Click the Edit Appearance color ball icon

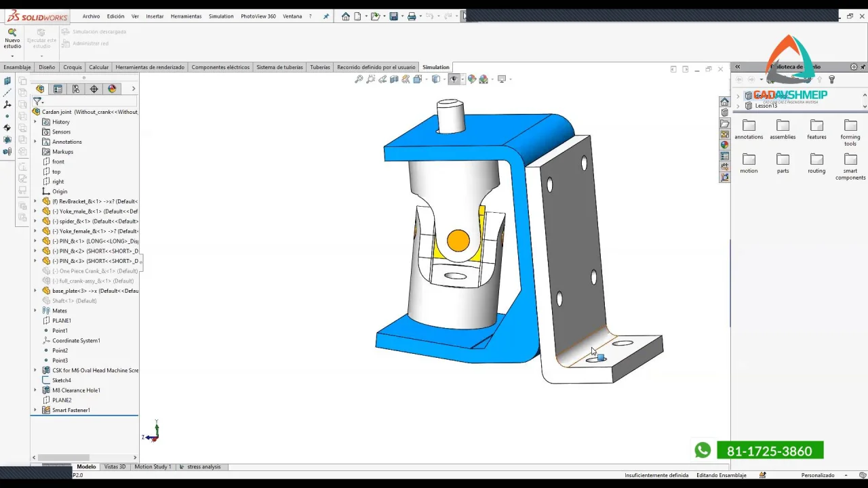(472, 79)
